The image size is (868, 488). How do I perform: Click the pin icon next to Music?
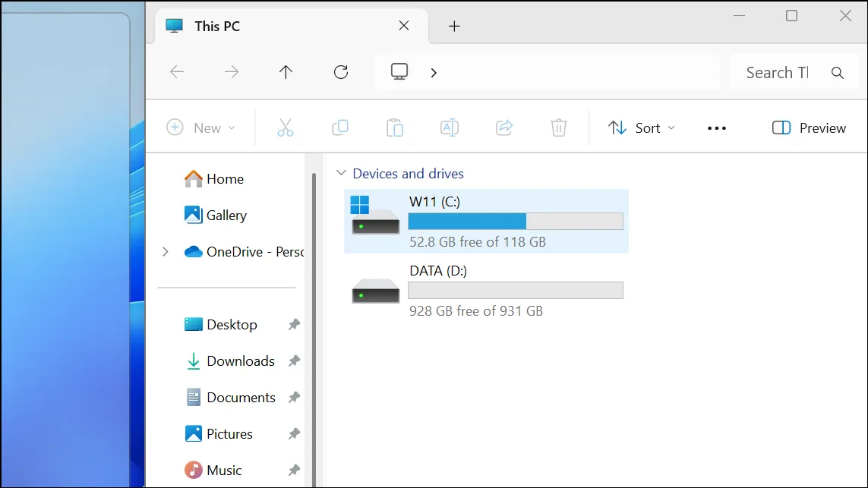click(x=294, y=471)
